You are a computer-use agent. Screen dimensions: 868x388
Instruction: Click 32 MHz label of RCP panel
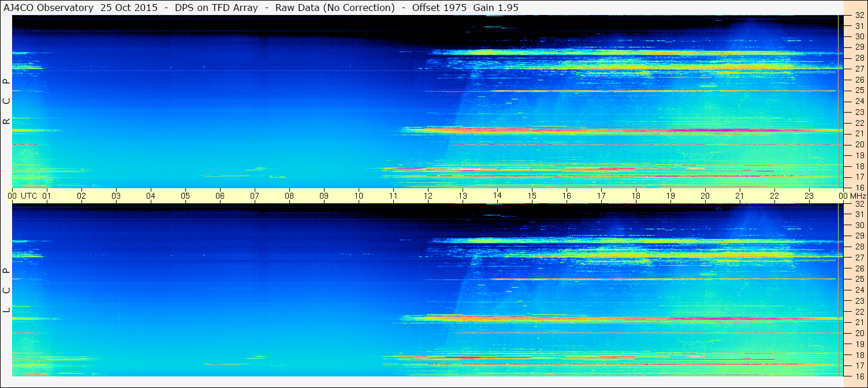pyautogui.click(x=859, y=15)
